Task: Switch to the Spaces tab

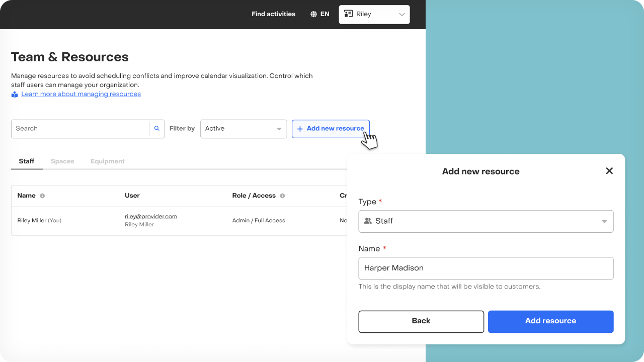Action: pyautogui.click(x=62, y=161)
